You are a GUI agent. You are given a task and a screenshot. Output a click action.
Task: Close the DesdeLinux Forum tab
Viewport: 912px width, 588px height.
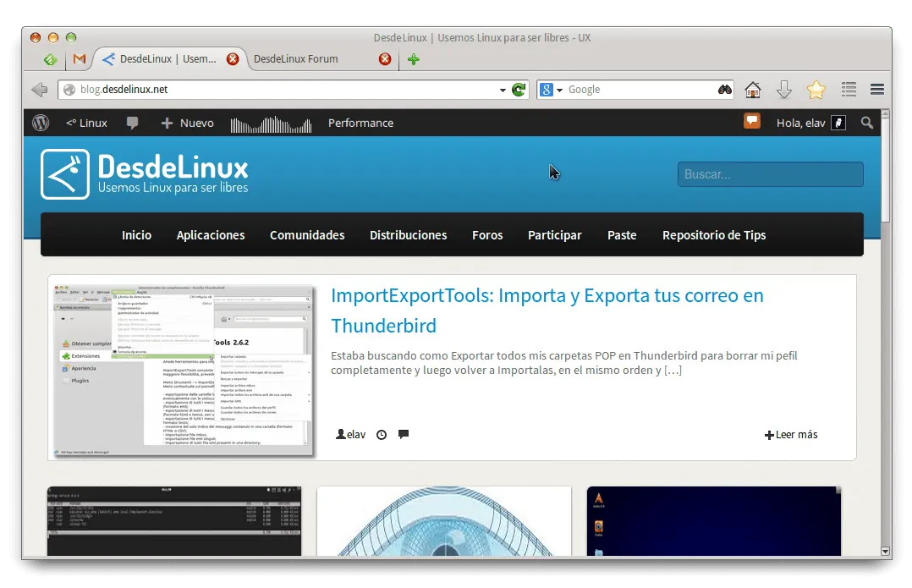[x=385, y=58]
